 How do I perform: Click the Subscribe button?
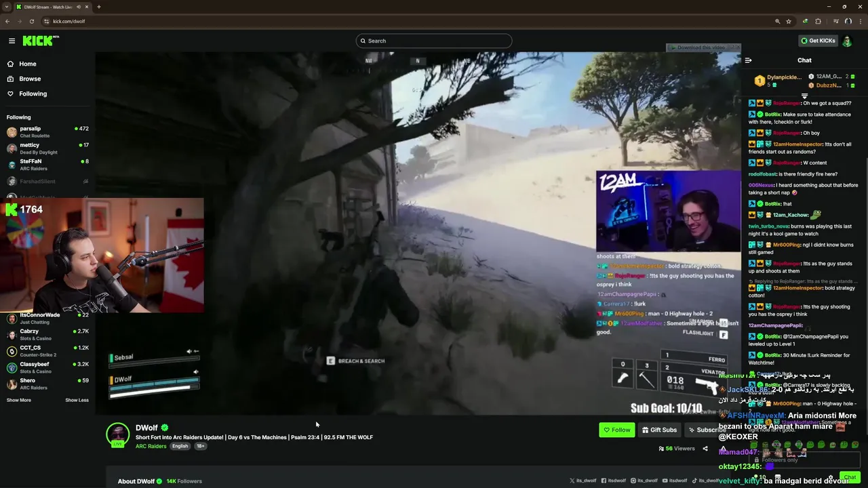[707, 430]
